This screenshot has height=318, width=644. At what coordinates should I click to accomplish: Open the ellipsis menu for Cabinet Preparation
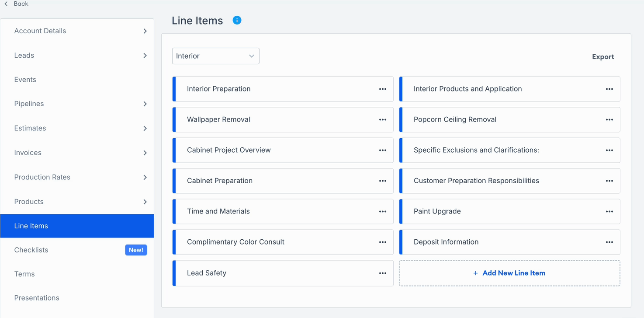[383, 181]
